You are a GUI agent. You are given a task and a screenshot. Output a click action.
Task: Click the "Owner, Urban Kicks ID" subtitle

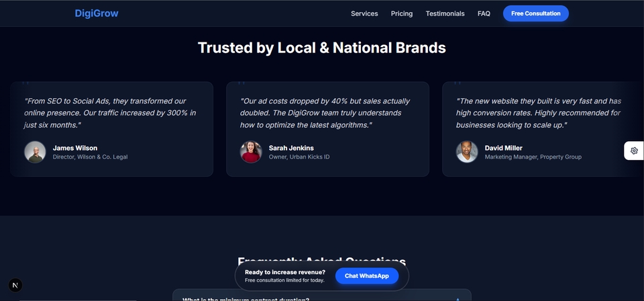click(x=299, y=157)
